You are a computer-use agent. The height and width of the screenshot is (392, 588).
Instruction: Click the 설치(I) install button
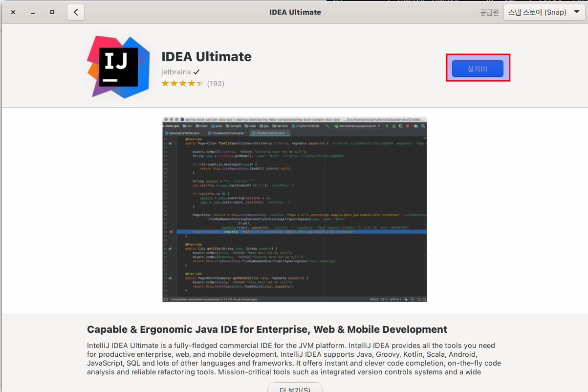(478, 69)
